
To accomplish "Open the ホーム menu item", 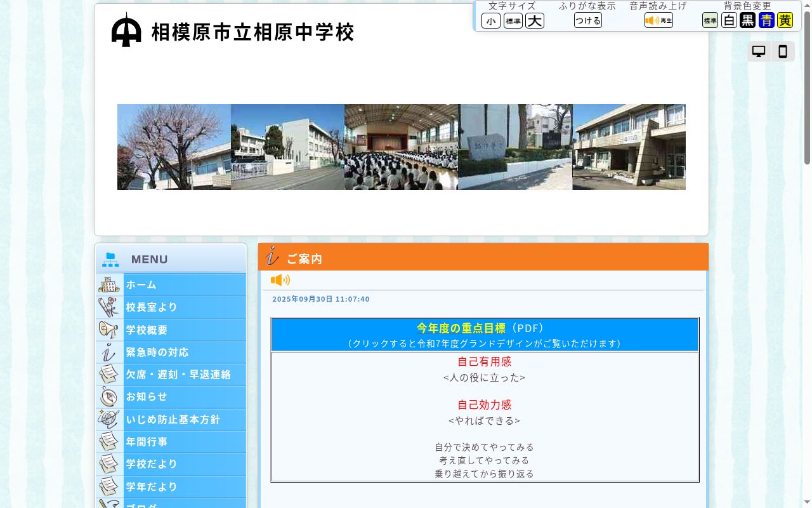I will [x=171, y=284].
